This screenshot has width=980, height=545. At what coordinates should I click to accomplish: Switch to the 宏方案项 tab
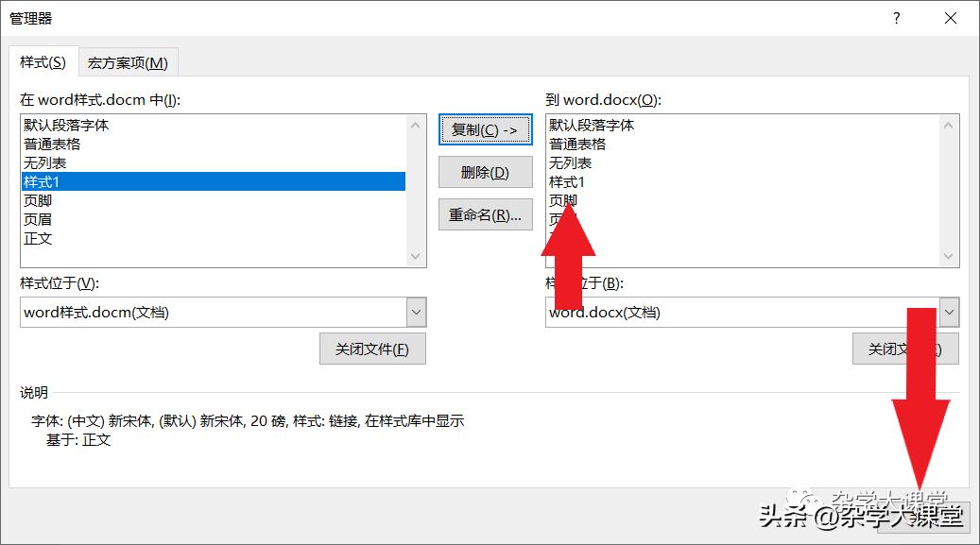point(129,61)
